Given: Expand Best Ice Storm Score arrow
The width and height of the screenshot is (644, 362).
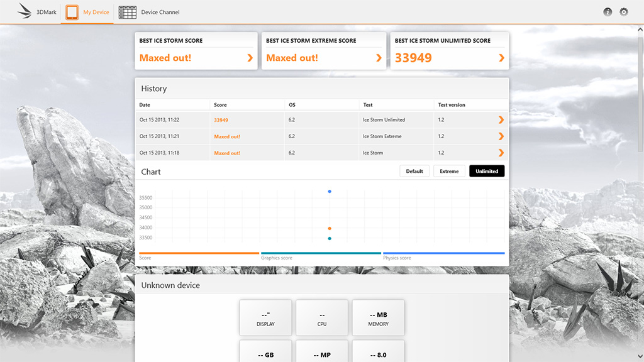Looking at the screenshot, I should pos(250,58).
